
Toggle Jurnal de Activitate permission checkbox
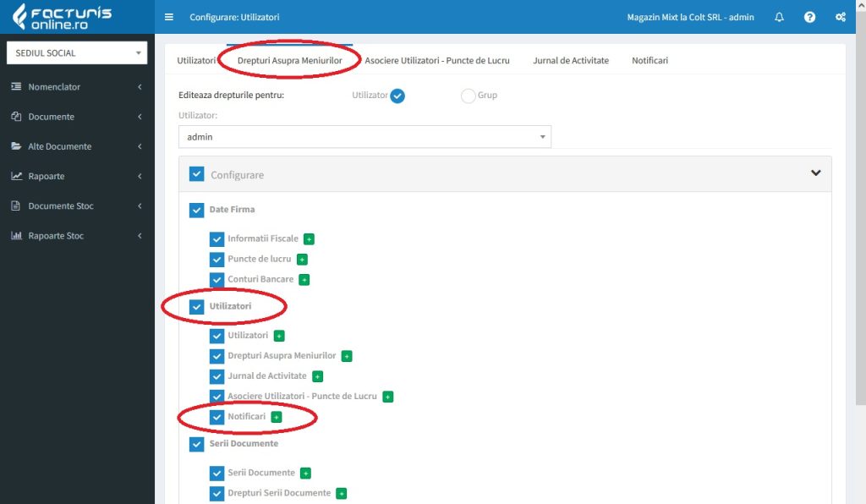(217, 376)
